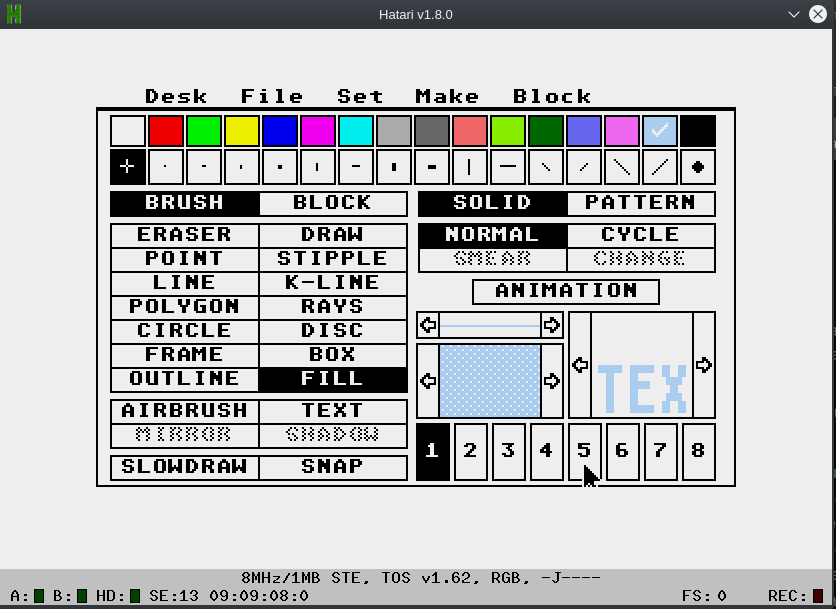Click left arrow of line style selector

click(428, 325)
